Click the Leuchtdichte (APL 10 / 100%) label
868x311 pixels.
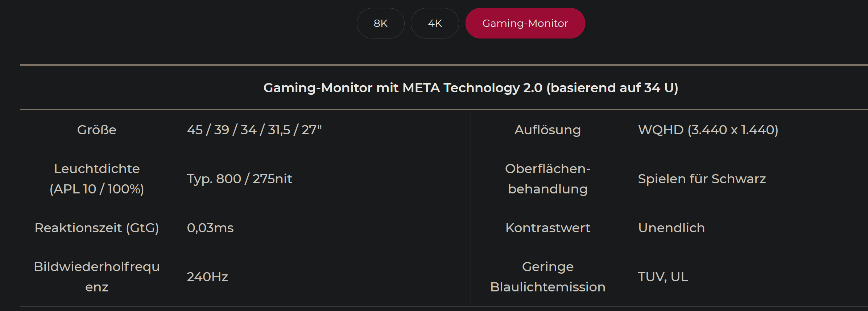[x=96, y=179]
